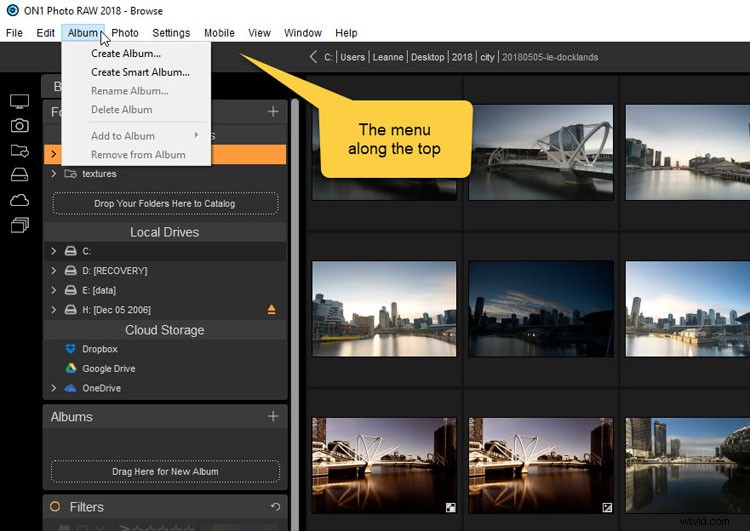Screen dimensions: 750x531
Task: Click the OneDrive cloud icon
Action: click(71, 388)
